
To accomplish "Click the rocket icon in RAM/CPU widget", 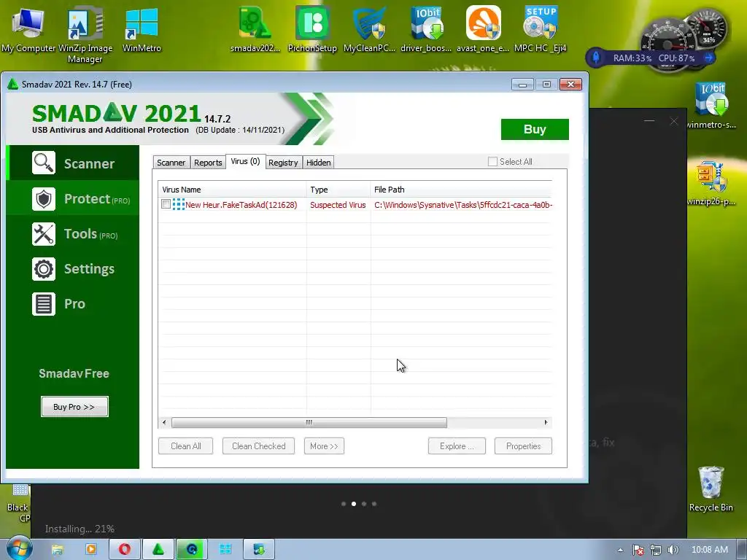I will point(595,58).
